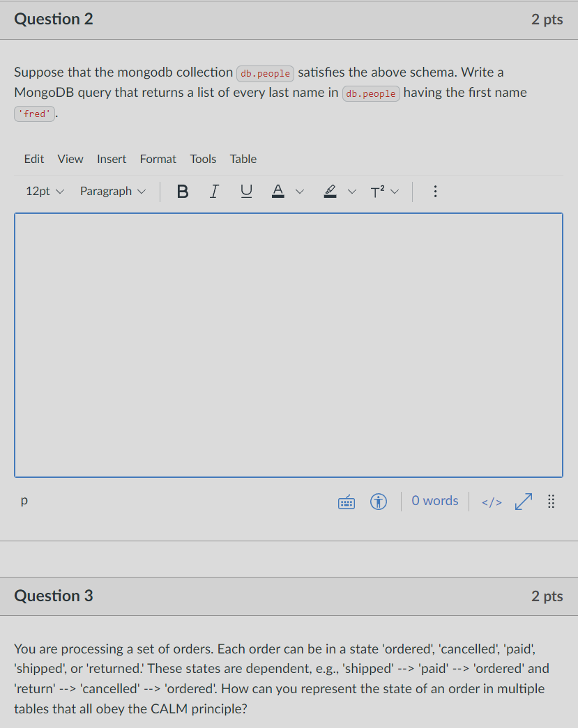Open the Tools menu
578x728 pixels.
(x=203, y=159)
